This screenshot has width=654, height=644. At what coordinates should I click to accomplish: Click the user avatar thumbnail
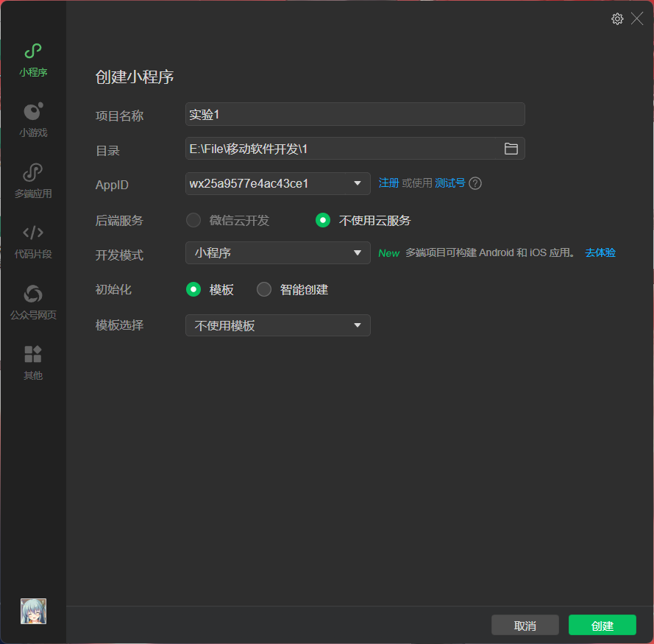pos(33,611)
